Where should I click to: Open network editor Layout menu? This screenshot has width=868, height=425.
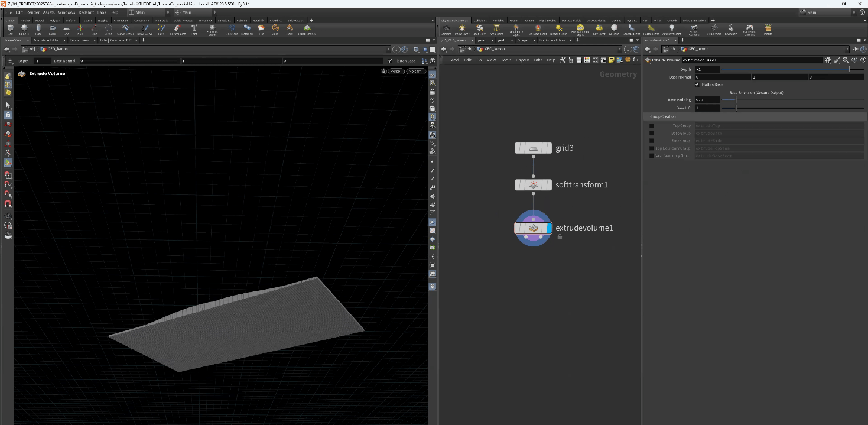pyautogui.click(x=522, y=60)
